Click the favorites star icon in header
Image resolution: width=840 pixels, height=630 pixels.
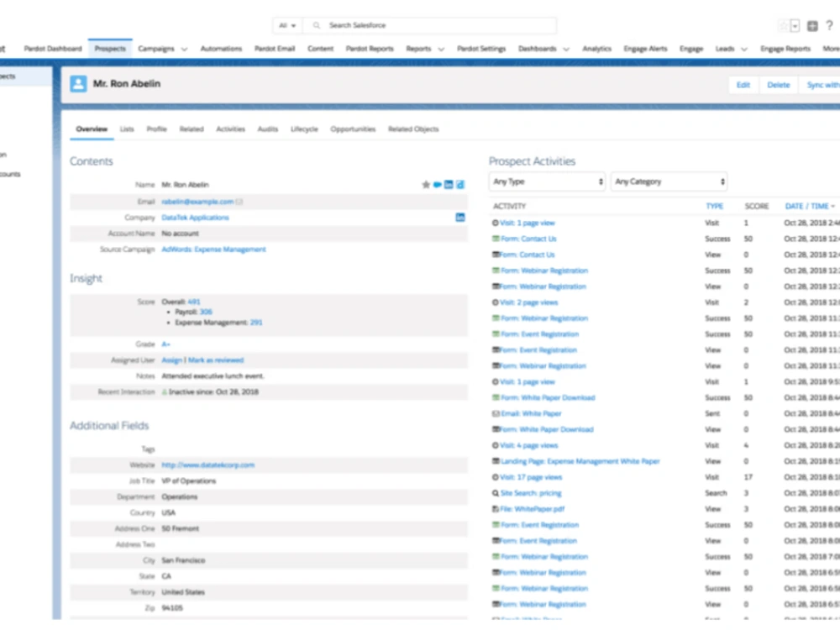pyautogui.click(x=783, y=26)
